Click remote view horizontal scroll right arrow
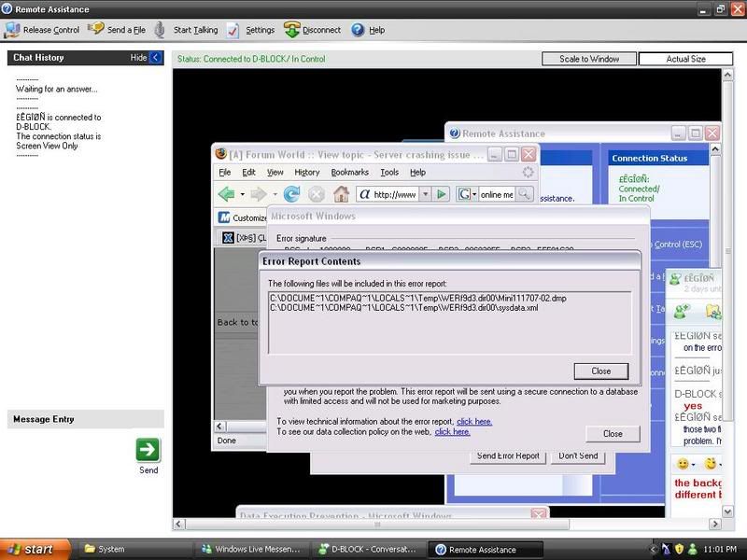This screenshot has height=560, width=747. (x=715, y=524)
